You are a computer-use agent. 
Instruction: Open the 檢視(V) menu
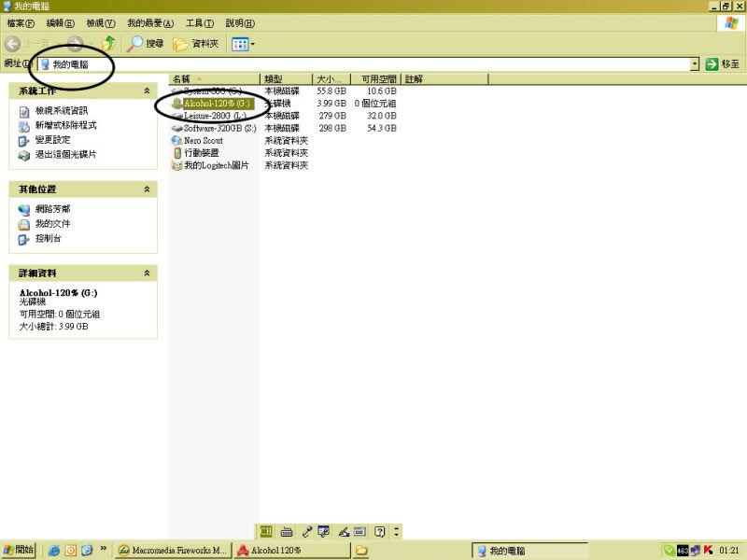(x=101, y=22)
